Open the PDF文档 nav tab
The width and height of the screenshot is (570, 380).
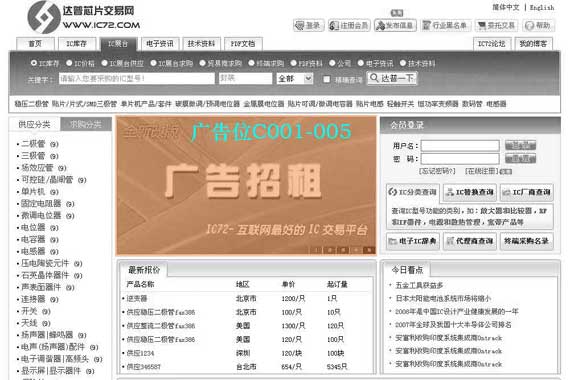(x=243, y=44)
